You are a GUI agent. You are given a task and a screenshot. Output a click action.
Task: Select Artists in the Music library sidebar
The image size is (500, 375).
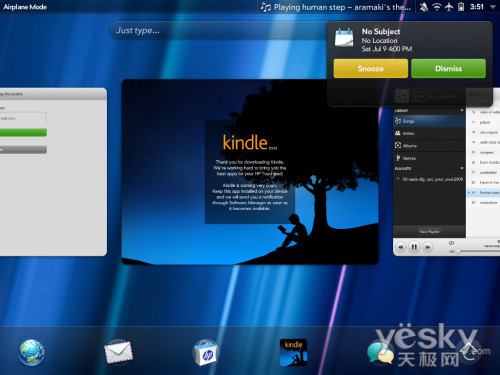pos(429,133)
